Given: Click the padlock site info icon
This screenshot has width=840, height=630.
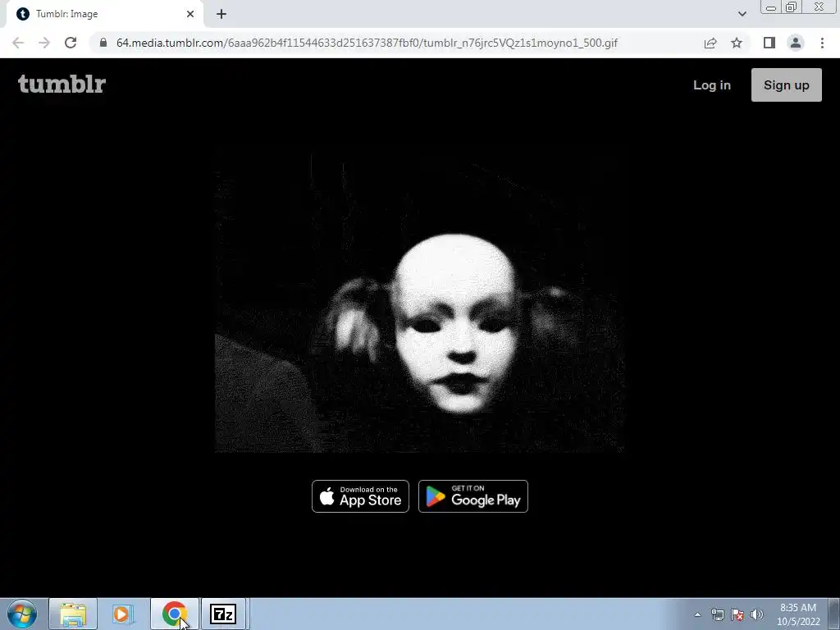Looking at the screenshot, I should pos(103,43).
